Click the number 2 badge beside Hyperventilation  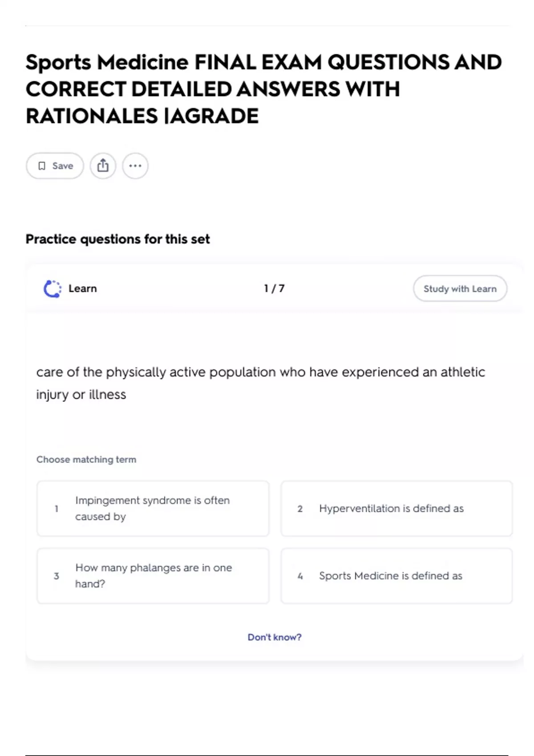(300, 509)
